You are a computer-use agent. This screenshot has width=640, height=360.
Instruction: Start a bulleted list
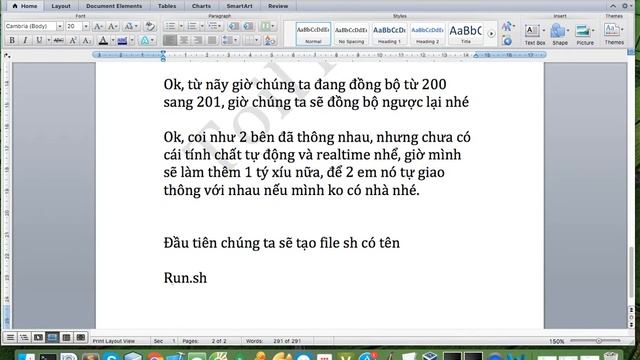coord(170,26)
